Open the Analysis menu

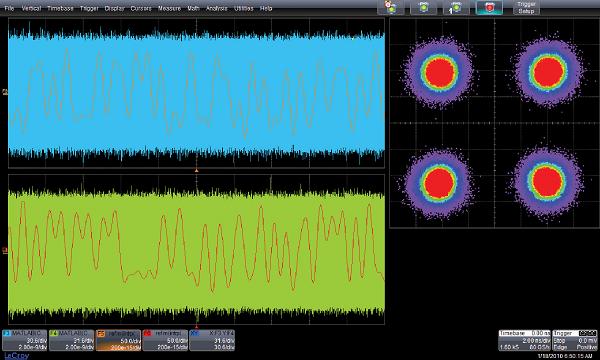pyautogui.click(x=217, y=8)
